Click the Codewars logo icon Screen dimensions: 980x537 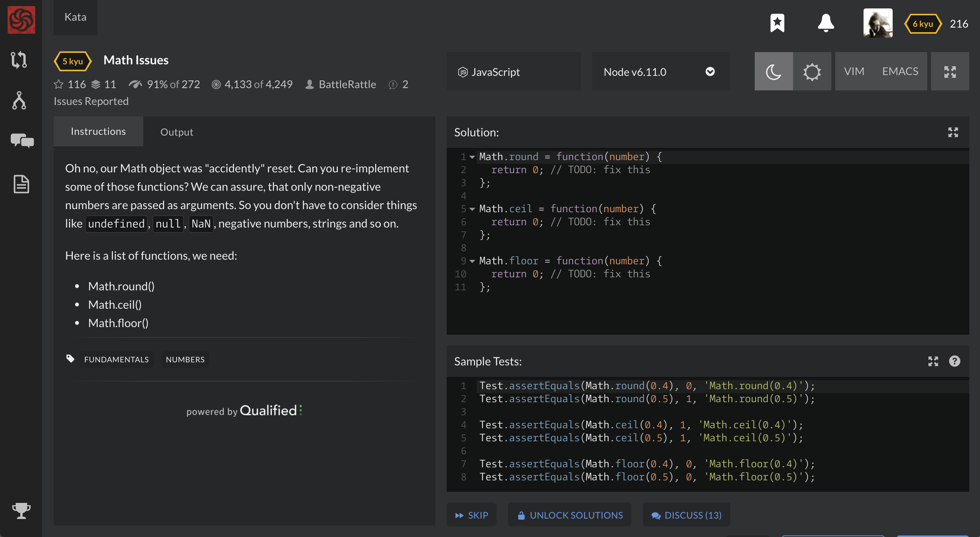pyautogui.click(x=21, y=20)
